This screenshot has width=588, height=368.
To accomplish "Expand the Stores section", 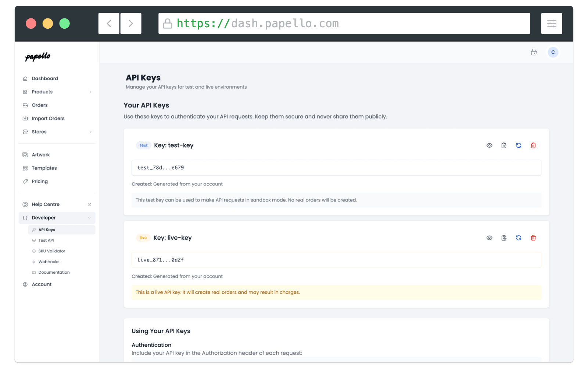I will (x=39, y=131).
